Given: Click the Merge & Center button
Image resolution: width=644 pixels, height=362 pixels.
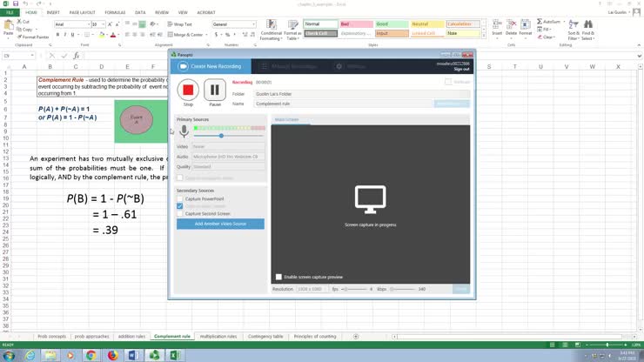Looking at the screenshot, I should click(x=188, y=34).
